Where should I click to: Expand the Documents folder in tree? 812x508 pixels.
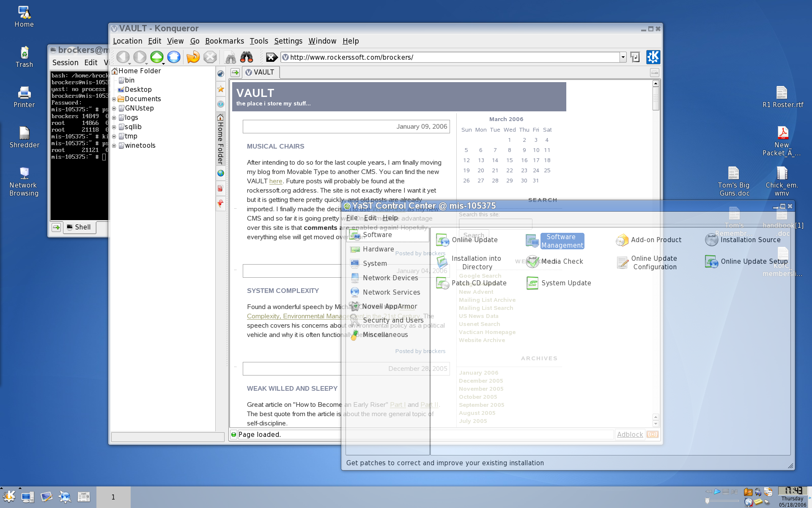[x=114, y=99]
